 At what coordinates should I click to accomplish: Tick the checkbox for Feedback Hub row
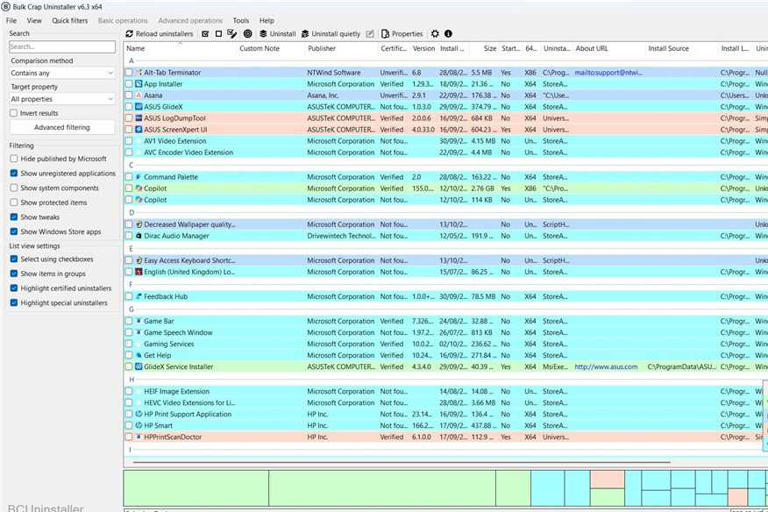coord(129,296)
